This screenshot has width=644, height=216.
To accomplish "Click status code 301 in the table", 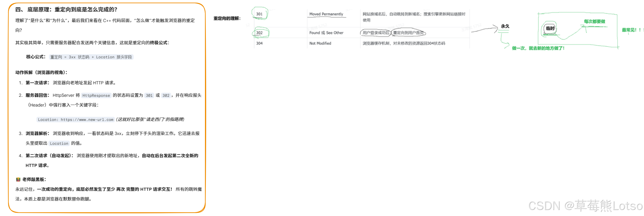I will click(259, 14).
